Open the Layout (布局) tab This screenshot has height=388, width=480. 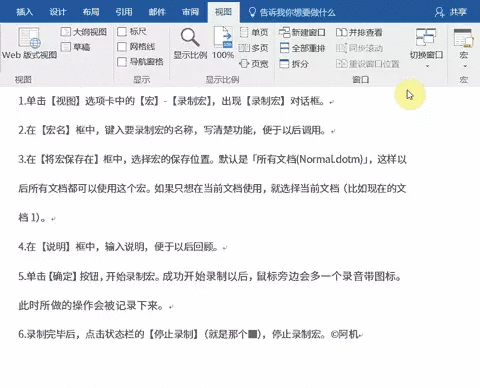click(x=91, y=12)
